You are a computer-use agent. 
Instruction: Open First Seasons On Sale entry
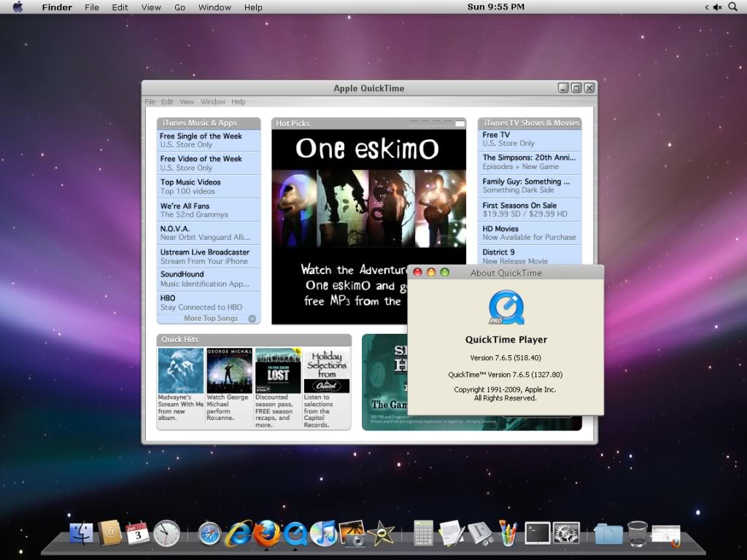[530, 209]
